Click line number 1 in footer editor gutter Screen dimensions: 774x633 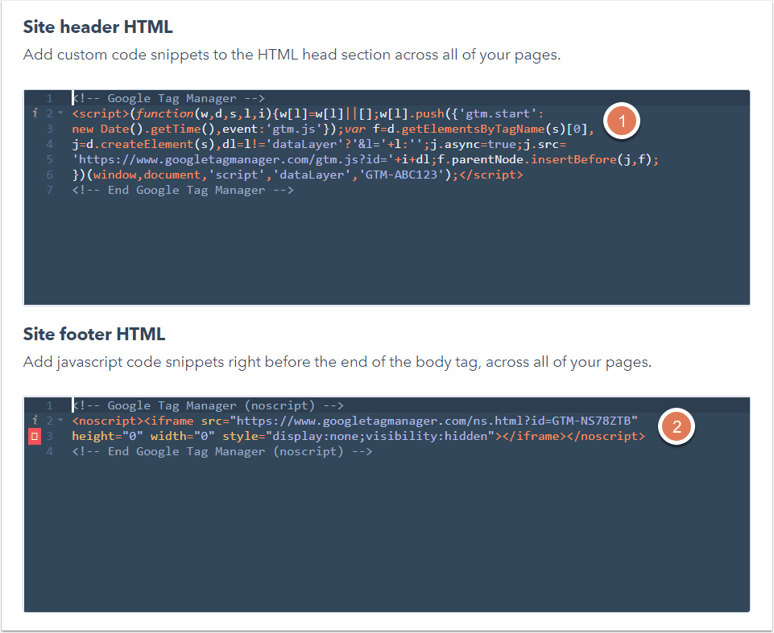tap(49, 405)
